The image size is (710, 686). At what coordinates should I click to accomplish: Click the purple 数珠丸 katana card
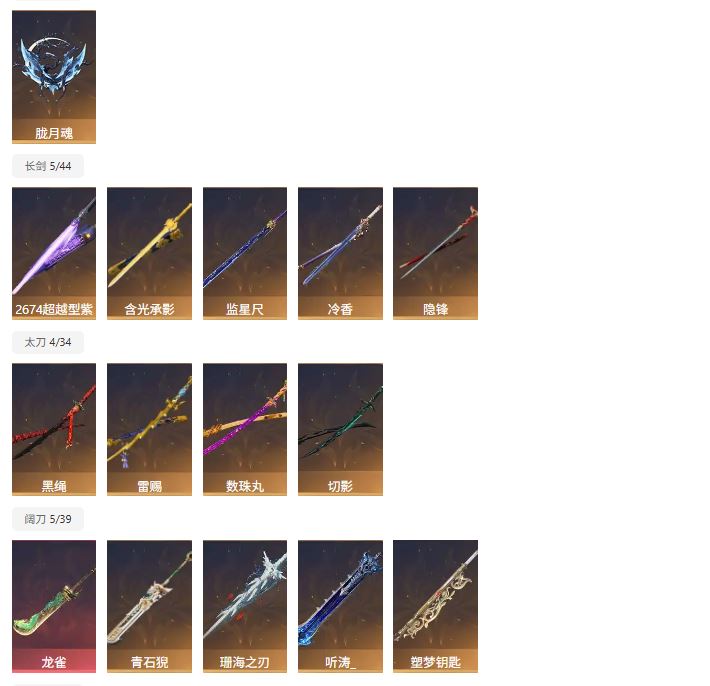pyautogui.click(x=245, y=429)
